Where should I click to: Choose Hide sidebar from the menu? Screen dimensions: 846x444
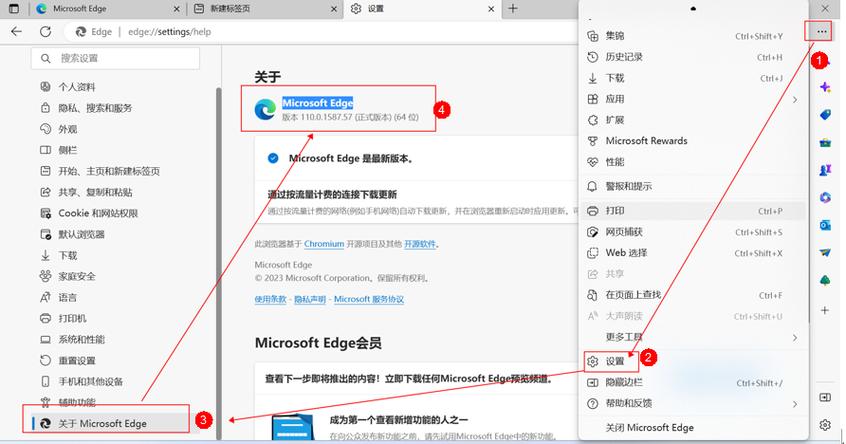694,382
